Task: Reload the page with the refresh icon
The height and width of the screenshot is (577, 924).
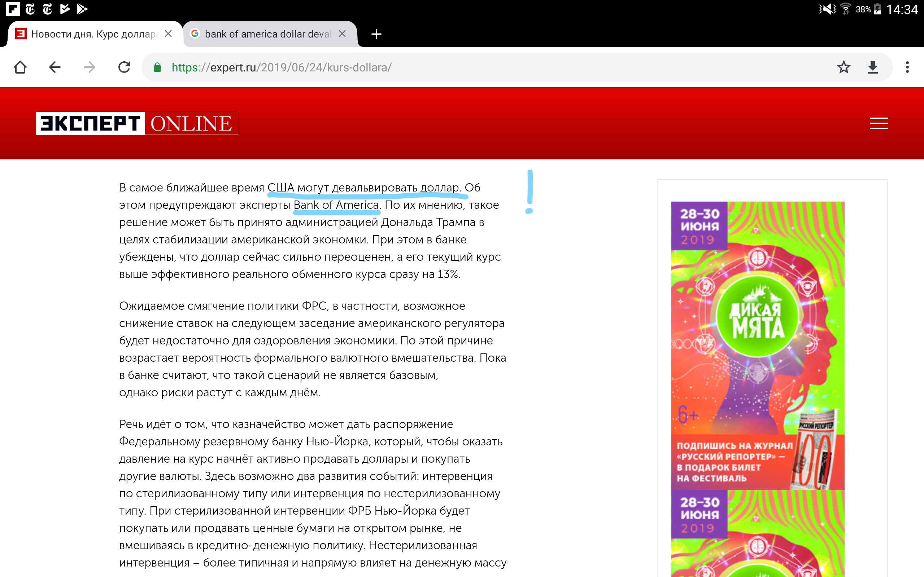Action: [124, 67]
